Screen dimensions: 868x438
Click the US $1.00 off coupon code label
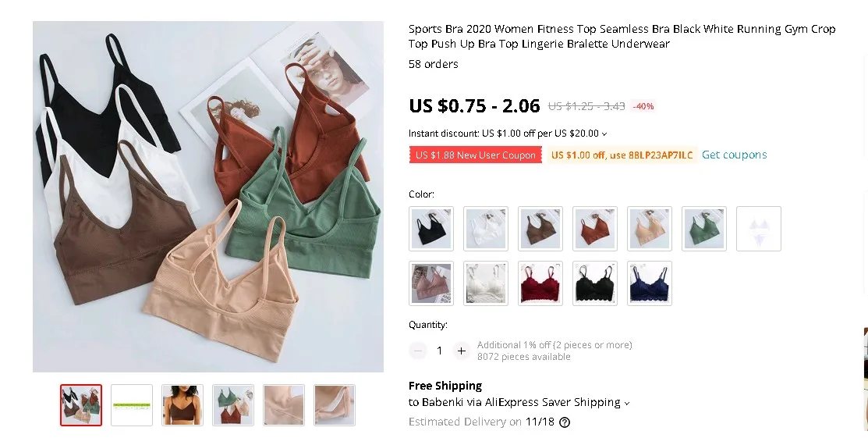(x=622, y=155)
